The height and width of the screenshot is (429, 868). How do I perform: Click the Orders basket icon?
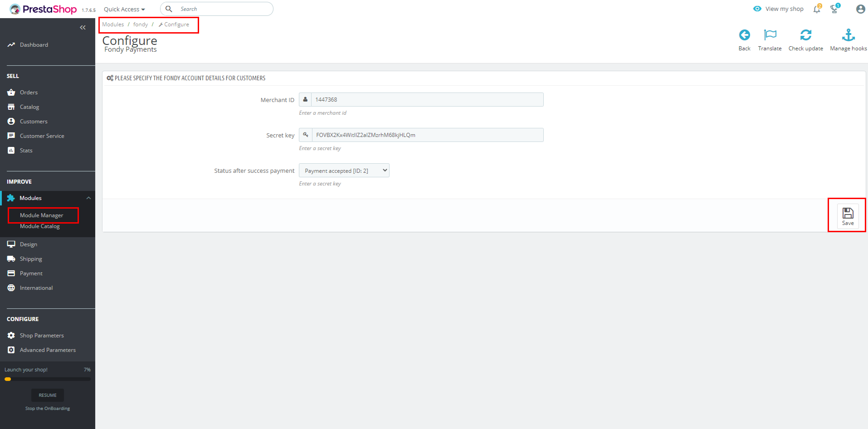click(11, 92)
